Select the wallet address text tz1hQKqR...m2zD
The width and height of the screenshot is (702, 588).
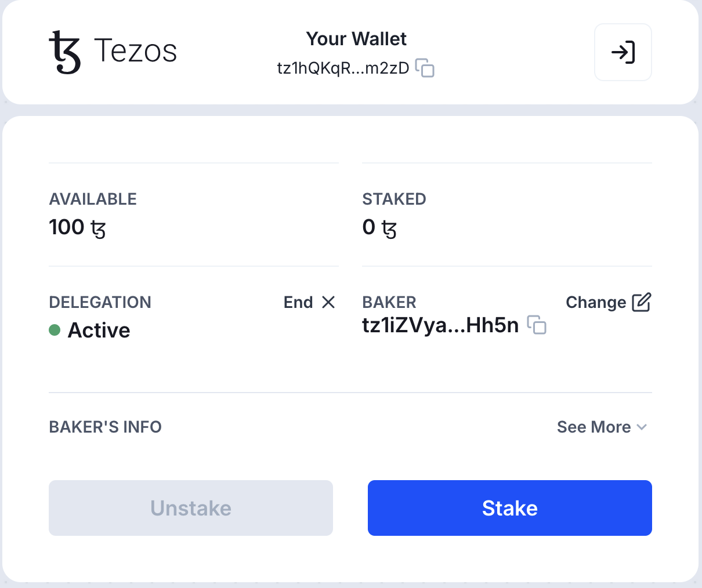[343, 68]
